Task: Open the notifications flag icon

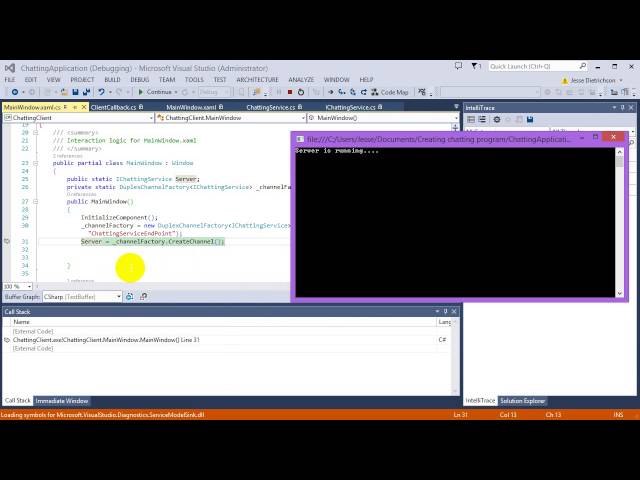Action: click(476, 66)
